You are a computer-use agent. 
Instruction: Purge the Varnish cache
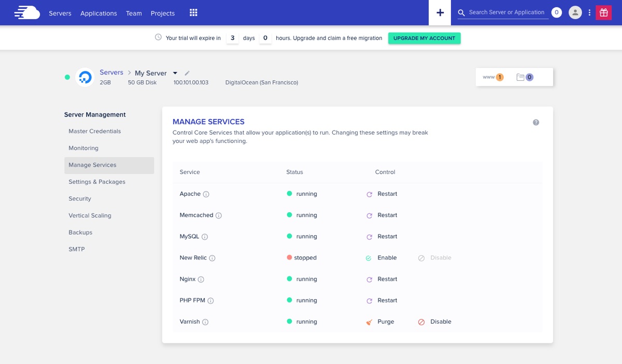pos(380,322)
